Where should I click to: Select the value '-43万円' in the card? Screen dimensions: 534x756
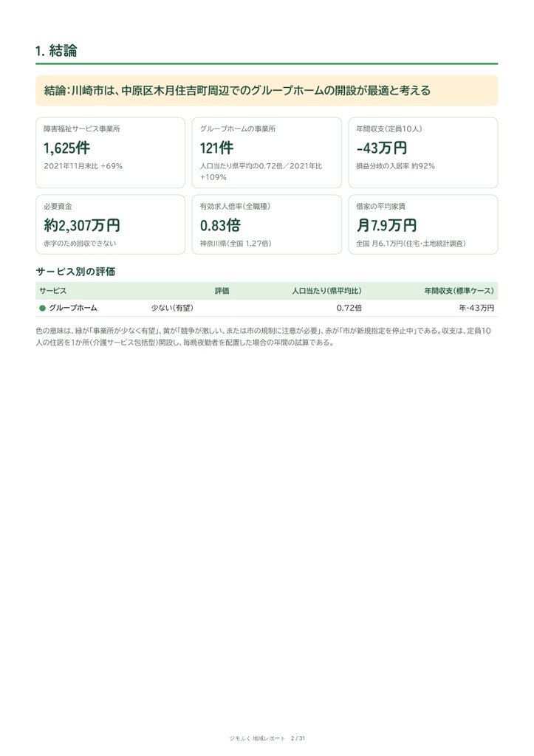[382, 148]
